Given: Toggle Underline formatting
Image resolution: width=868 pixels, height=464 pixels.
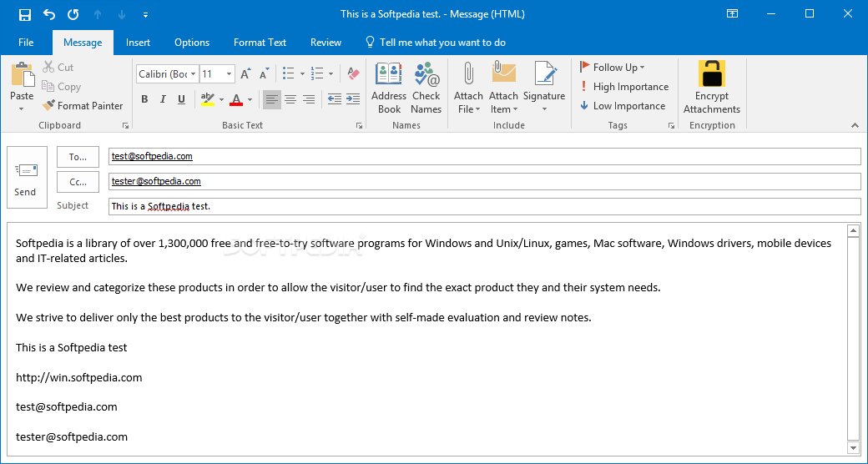Looking at the screenshot, I should click(181, 99).
